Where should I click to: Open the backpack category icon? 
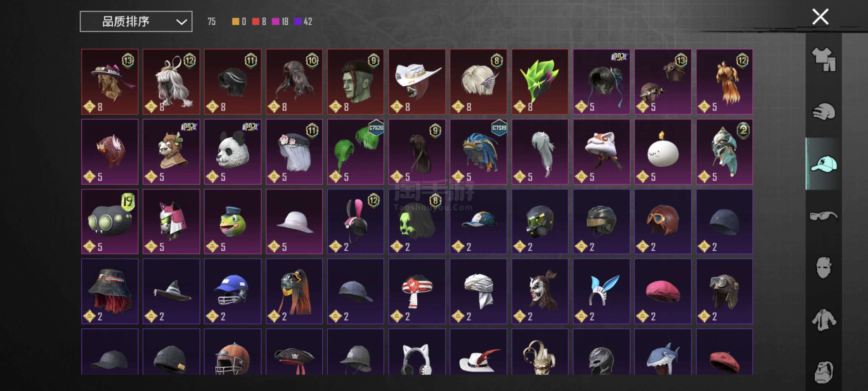[824, 372]
